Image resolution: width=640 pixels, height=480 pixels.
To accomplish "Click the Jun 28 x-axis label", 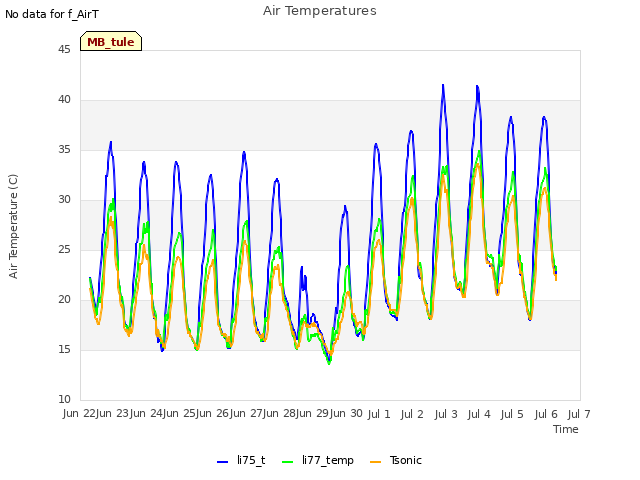I will (x=280, y=413).
